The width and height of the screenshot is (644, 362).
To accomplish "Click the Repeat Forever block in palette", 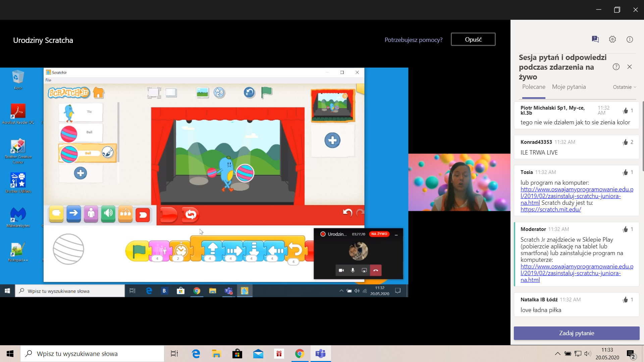I will point(190,215).
